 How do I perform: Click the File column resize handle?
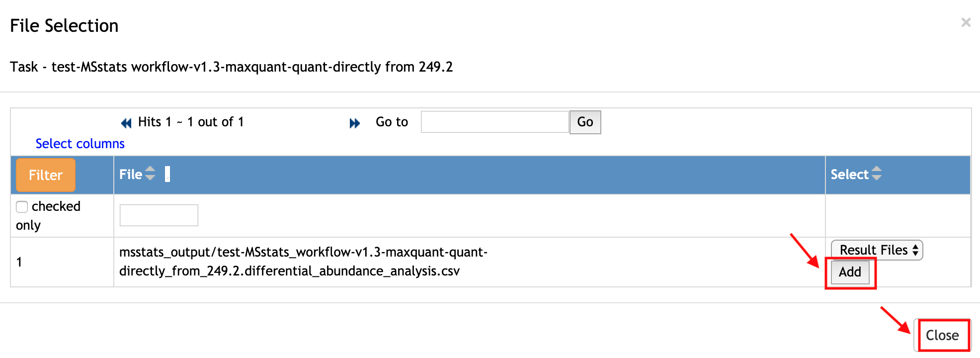pyautogui.click(x=167, y=174)
